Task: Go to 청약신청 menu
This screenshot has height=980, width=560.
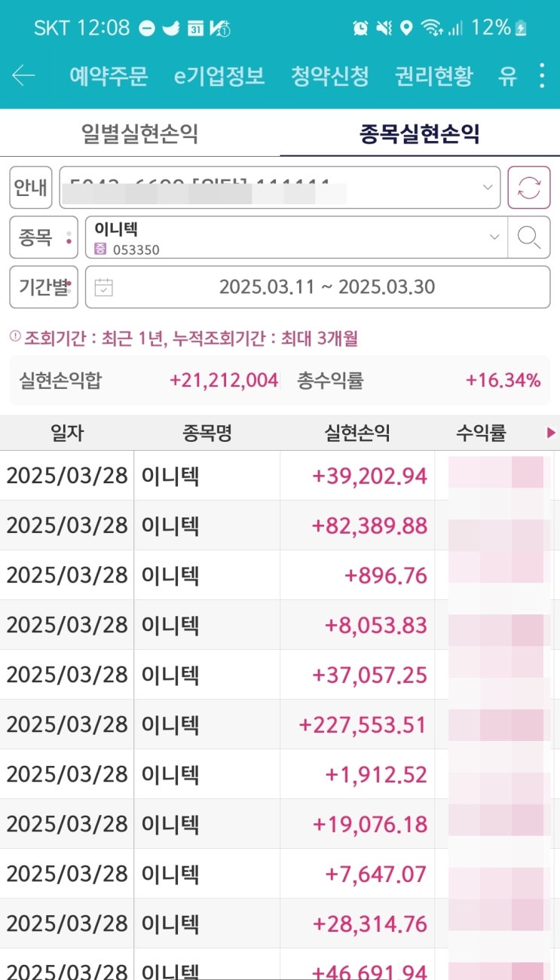Action: (x=330, y=76)
